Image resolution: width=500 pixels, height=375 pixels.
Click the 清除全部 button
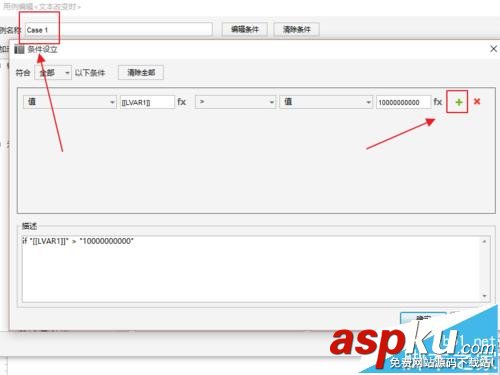141,72
